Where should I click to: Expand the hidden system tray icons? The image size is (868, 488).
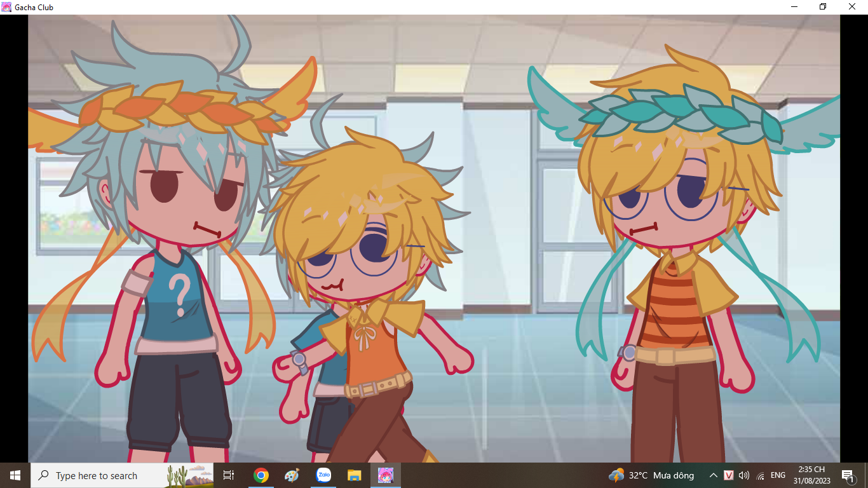(714, 475)
